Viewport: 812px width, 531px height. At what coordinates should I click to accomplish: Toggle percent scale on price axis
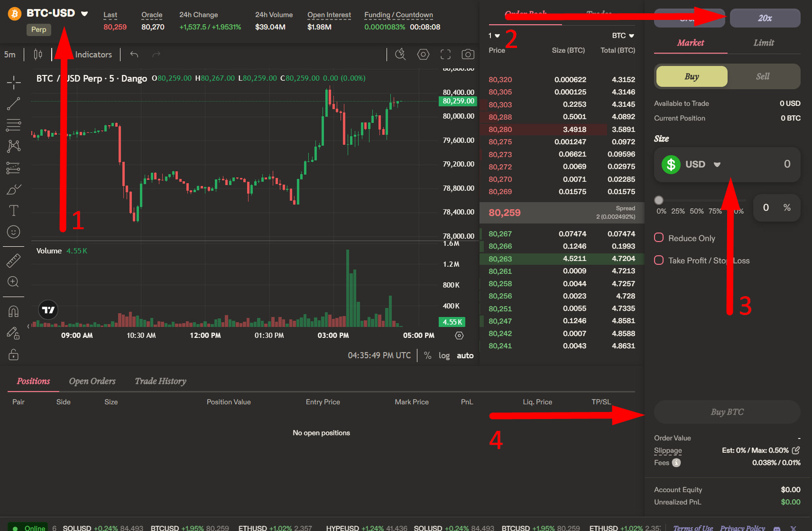tap(427, 355)
